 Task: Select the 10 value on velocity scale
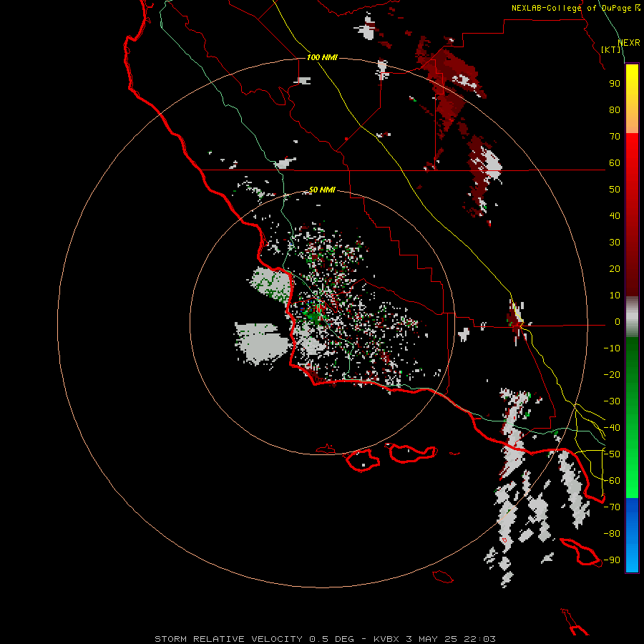615,296
